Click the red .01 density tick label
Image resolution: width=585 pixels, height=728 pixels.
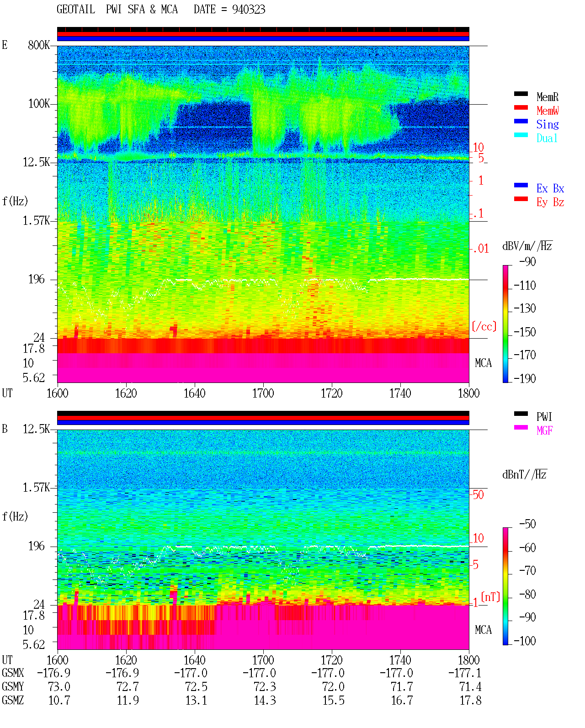click(x=481, y=249)
